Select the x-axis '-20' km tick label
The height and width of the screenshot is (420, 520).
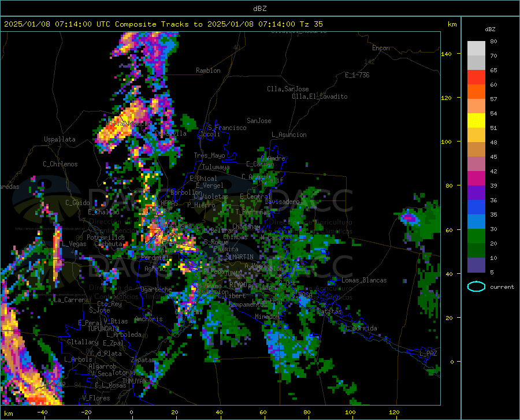click(86, 412)
